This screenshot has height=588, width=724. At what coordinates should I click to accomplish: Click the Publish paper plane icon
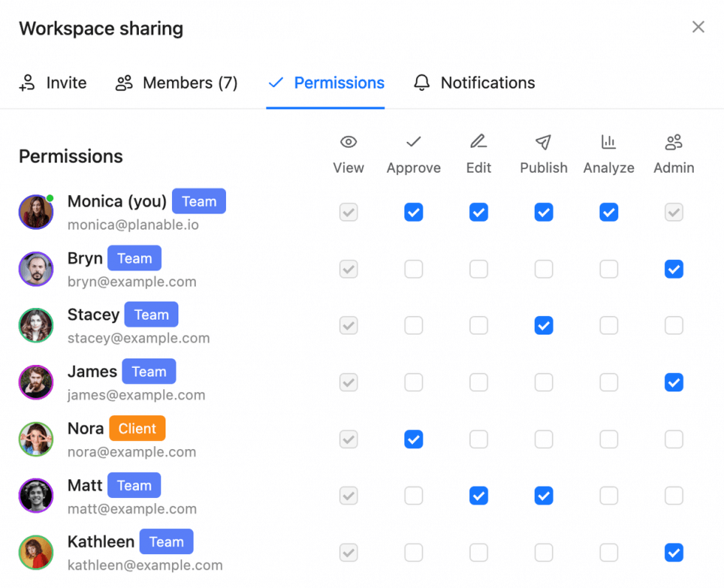[x=543, y=142]
